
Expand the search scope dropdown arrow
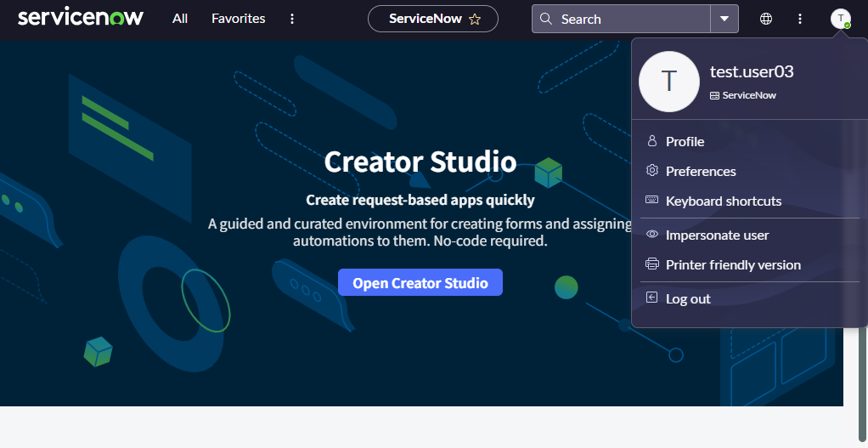coord(724,19)
